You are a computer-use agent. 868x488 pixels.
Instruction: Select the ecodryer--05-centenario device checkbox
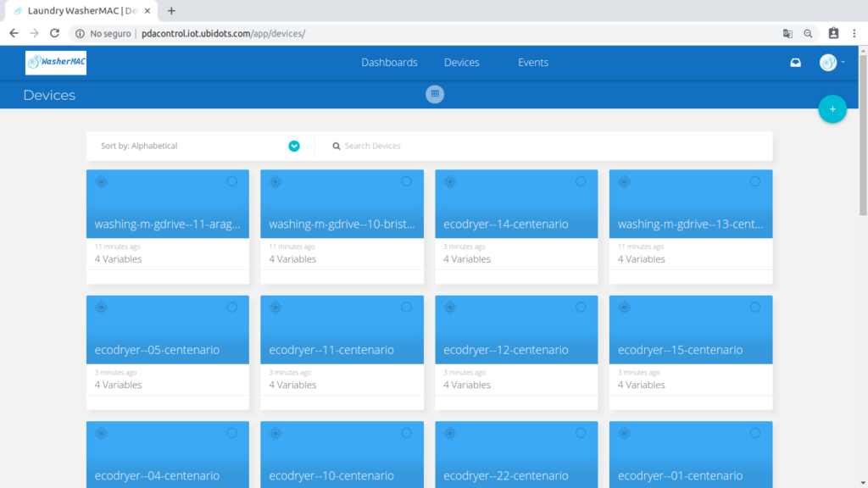tap(232, 307)
